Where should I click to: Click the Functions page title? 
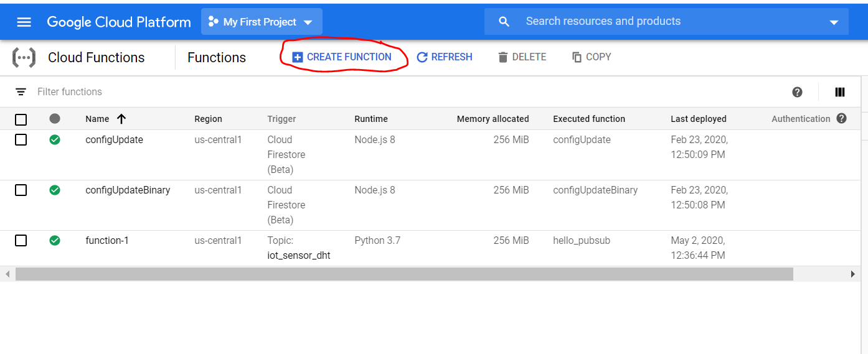click(217, 57)
